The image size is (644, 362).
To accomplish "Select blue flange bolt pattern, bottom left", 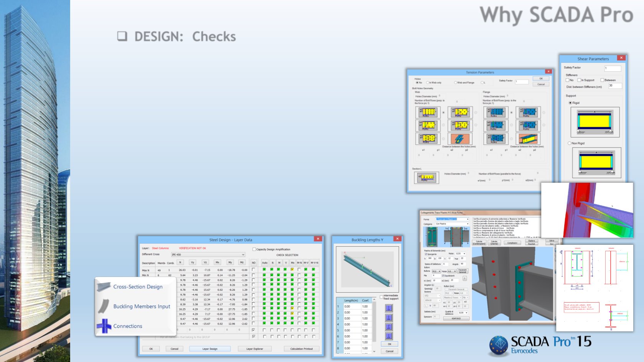I will [x=496, y=138].
